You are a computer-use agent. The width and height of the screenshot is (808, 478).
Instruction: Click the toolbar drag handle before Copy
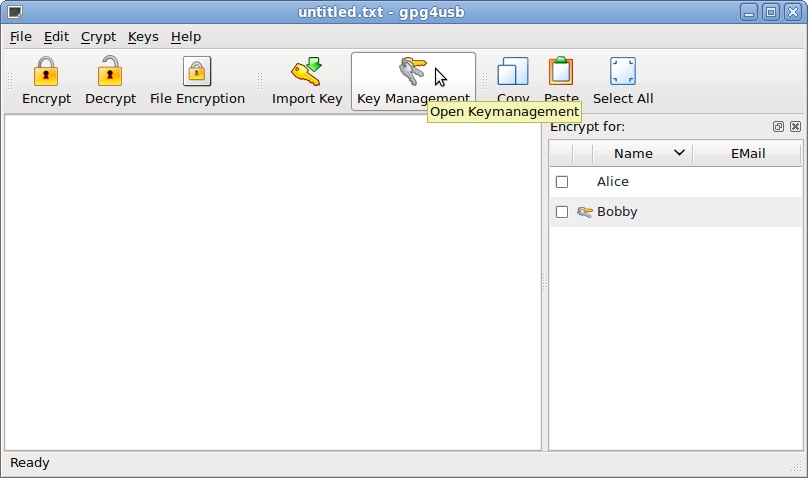(484, 81)
